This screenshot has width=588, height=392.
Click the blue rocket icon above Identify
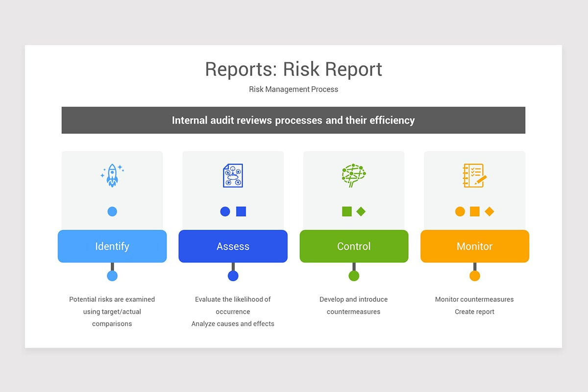tap(112, 175)
